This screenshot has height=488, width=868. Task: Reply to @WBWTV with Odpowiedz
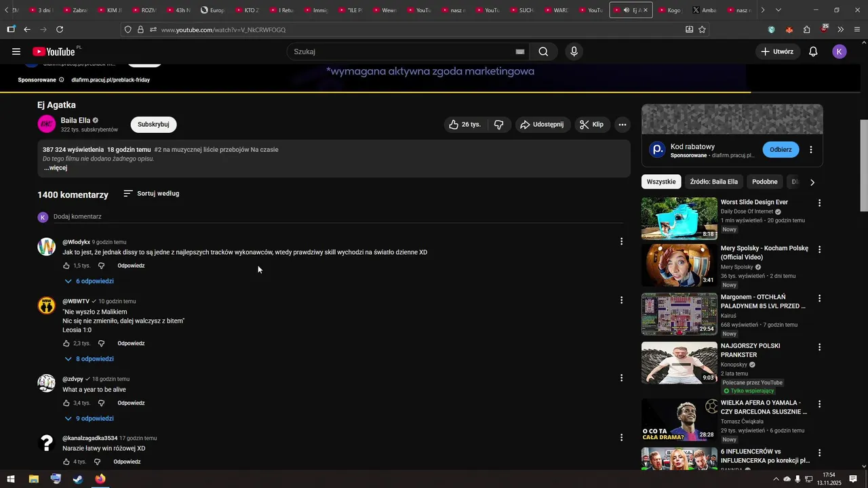click(x=131, y=344)
